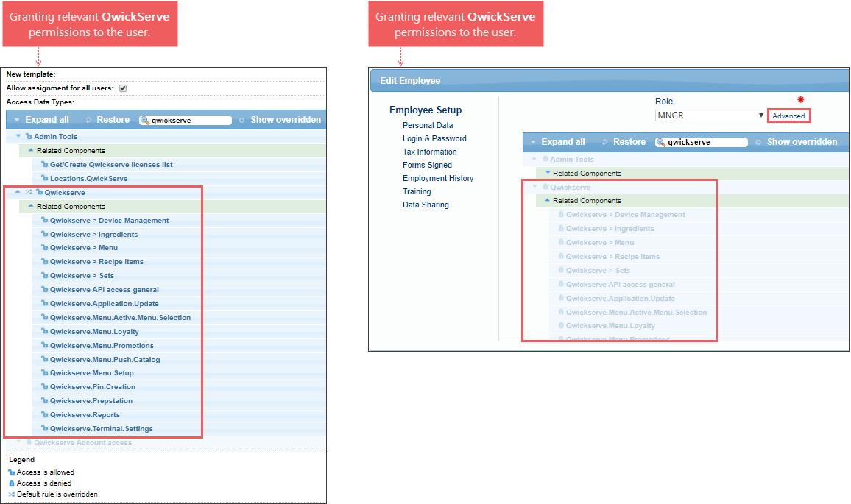
Task: Toggle the Allow assignment for all users checkbox
Action: tap(123, 88)
